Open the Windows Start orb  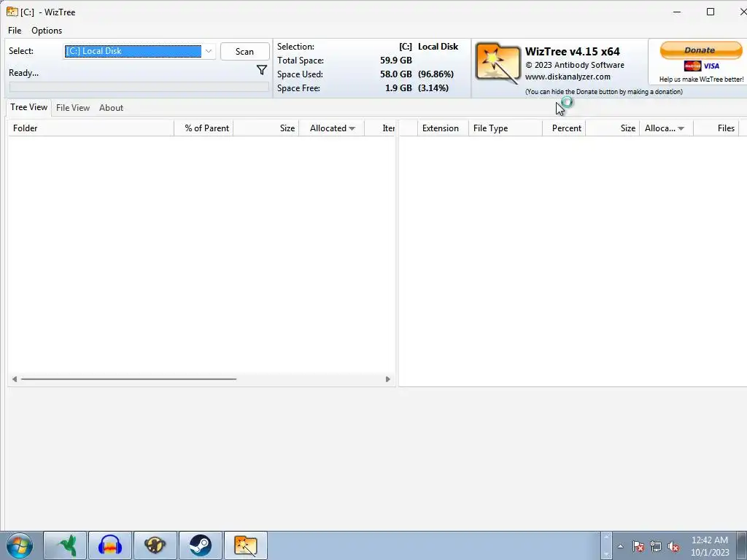click(x=20, y=545)
